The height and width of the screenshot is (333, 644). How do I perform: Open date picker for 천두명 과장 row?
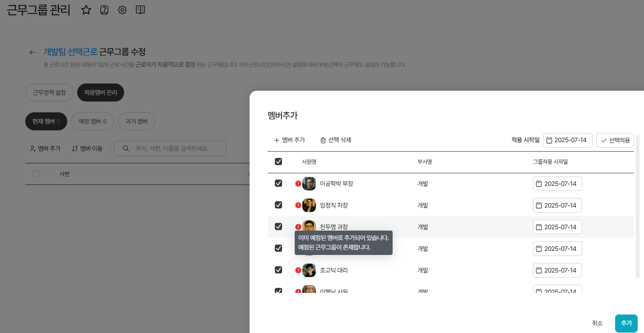pos(557,227)
